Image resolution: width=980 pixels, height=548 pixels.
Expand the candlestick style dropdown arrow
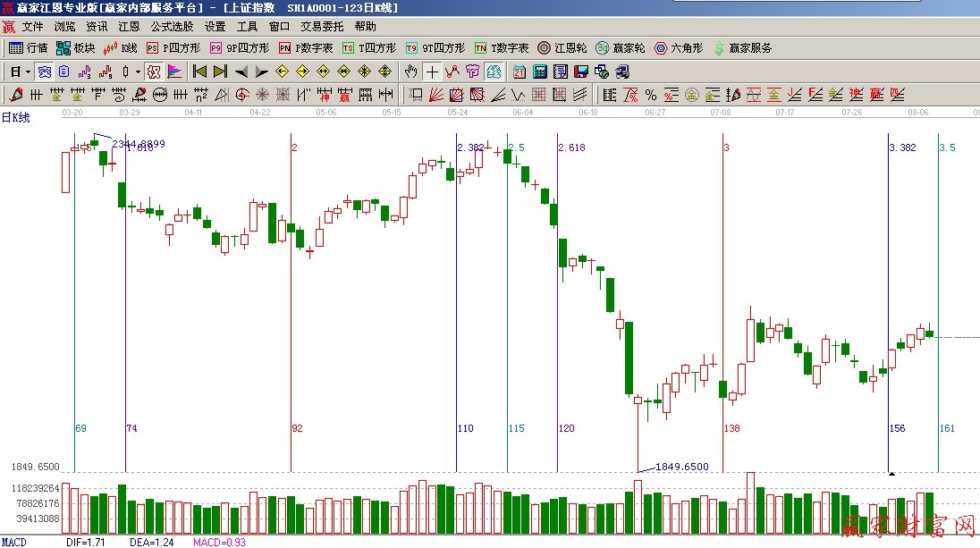pyautogui.click(x=138, y=72)
